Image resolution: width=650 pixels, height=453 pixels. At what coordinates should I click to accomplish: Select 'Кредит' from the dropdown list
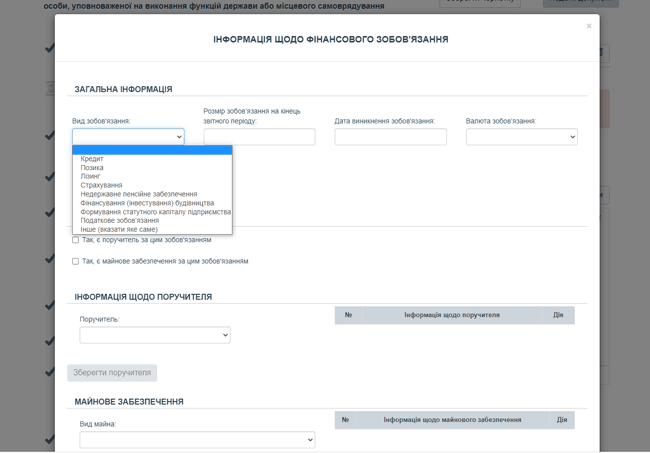(92, 159)
